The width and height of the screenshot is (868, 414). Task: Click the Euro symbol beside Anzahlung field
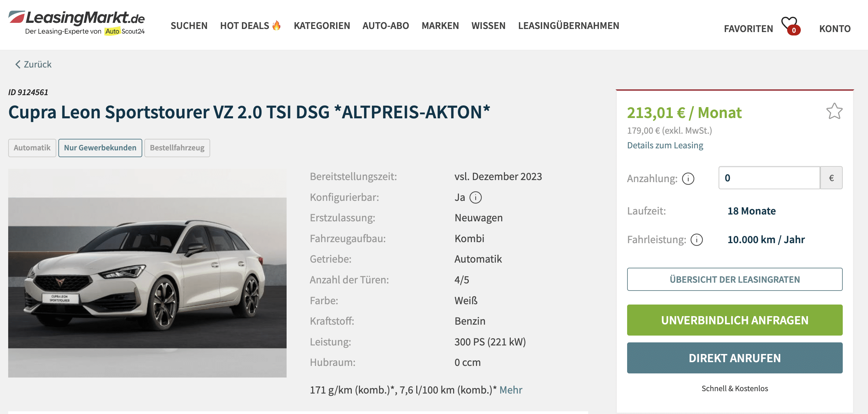tap(831, 178)
